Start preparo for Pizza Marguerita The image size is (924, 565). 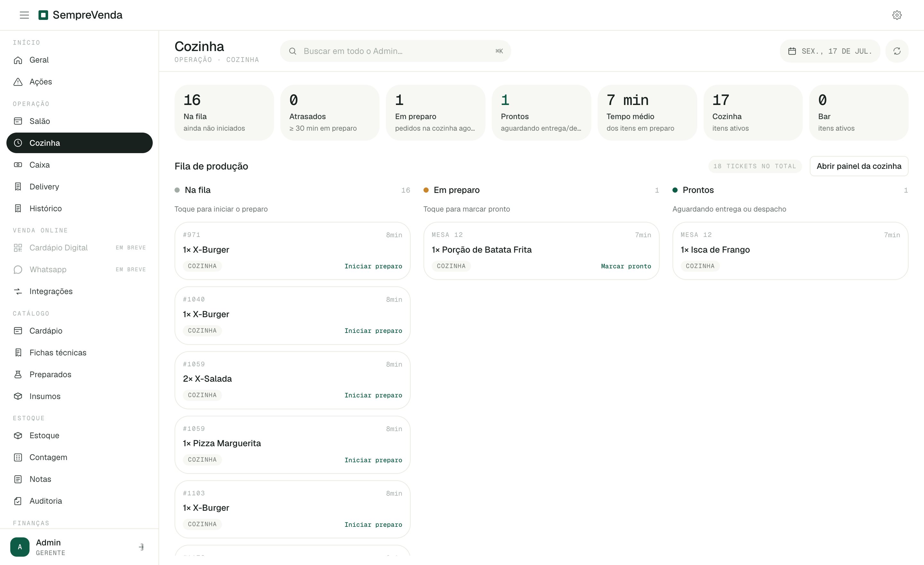point(373,460)
